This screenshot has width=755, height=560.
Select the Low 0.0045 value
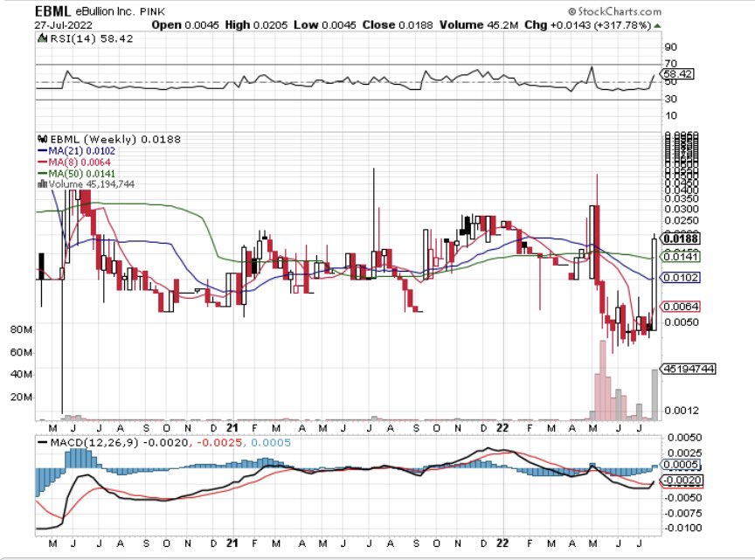click(325, 24)
